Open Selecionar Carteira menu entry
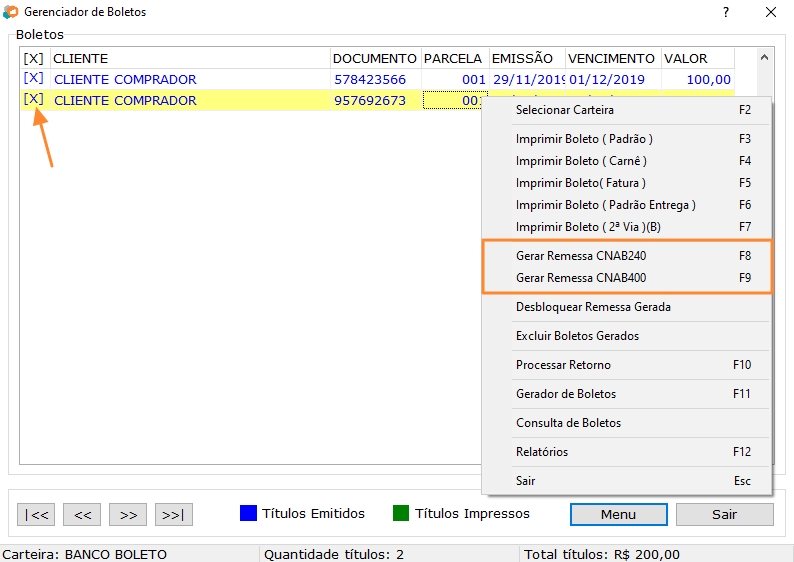 (x=564, y=110)
